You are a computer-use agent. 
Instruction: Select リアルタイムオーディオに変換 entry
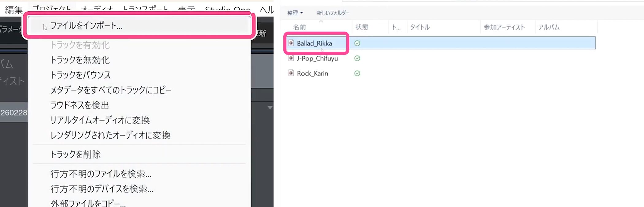point(100,120)
